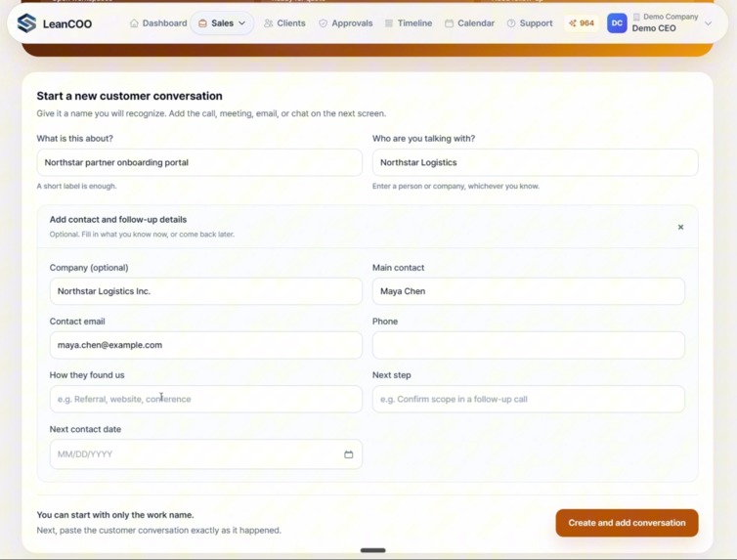Open the Calendar page
The image size is (737, 560).
(469, 23)
